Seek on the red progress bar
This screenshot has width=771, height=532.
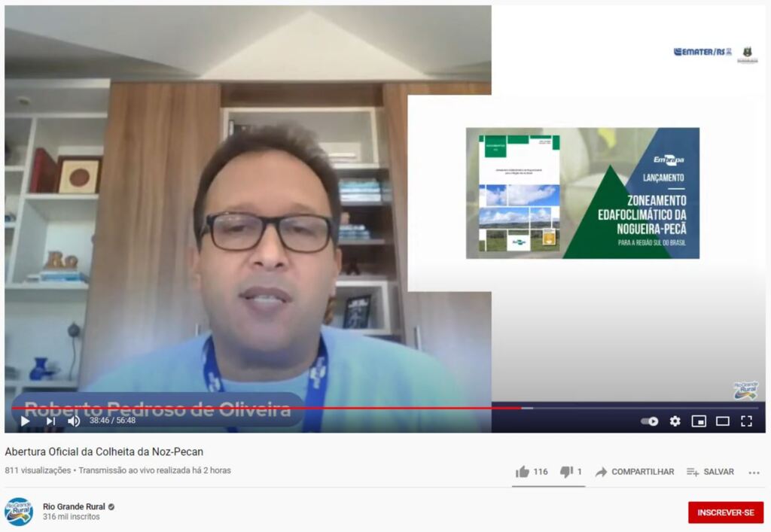click(266, 408)
